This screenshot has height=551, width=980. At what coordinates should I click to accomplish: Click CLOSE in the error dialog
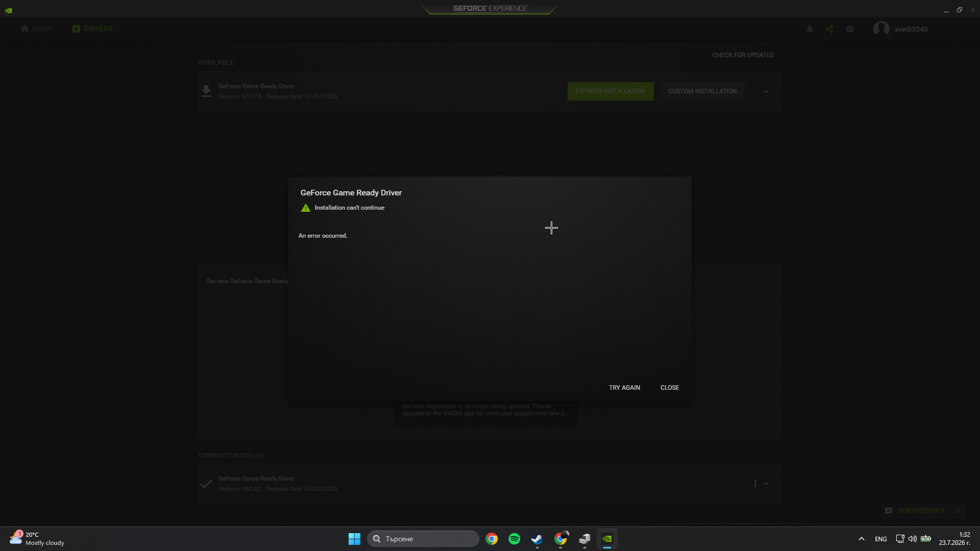670,388
